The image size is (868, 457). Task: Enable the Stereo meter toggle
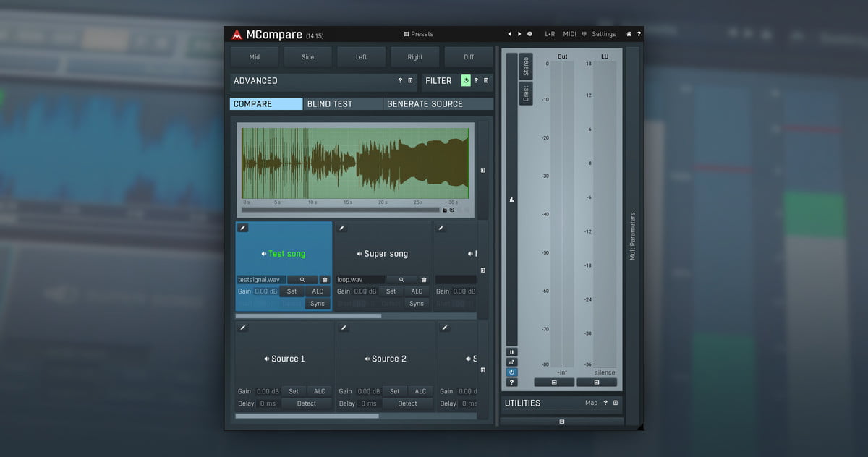coord(526,66)
